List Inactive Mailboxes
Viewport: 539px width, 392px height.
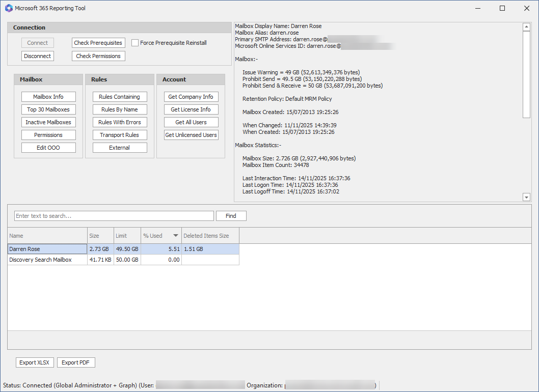[x=48, y=122]
